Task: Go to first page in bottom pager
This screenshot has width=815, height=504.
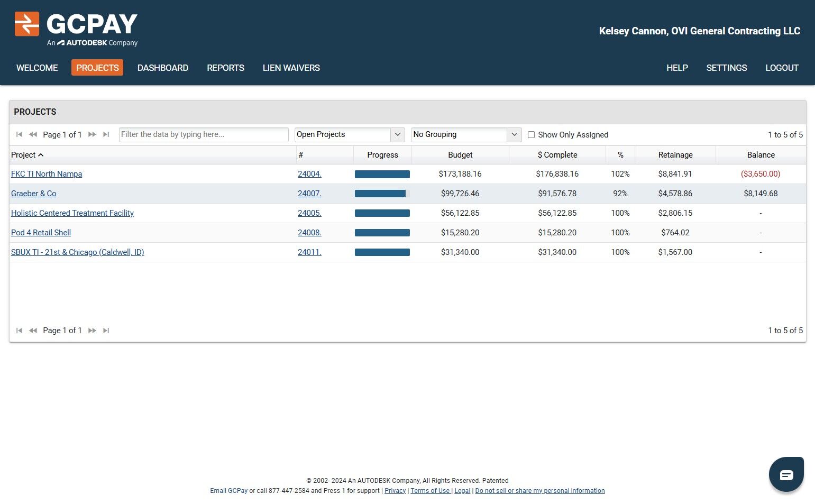Action: tap(19, 331)
